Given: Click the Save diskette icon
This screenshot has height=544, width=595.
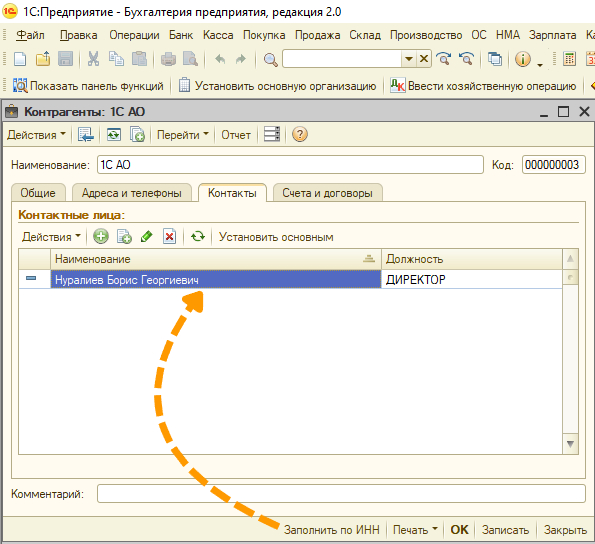Looking at the screenshot, I should point(65,59).
